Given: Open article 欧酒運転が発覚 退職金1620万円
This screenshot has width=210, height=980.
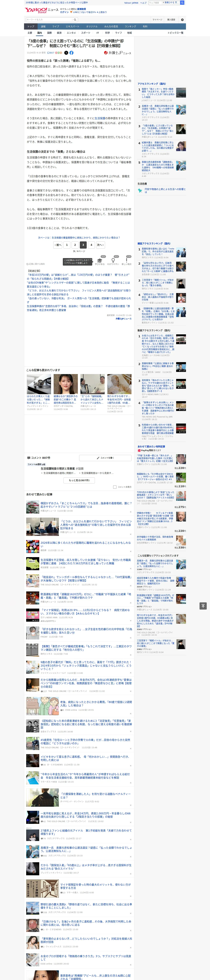Looking at the screenshot, I should pos(86,596).
